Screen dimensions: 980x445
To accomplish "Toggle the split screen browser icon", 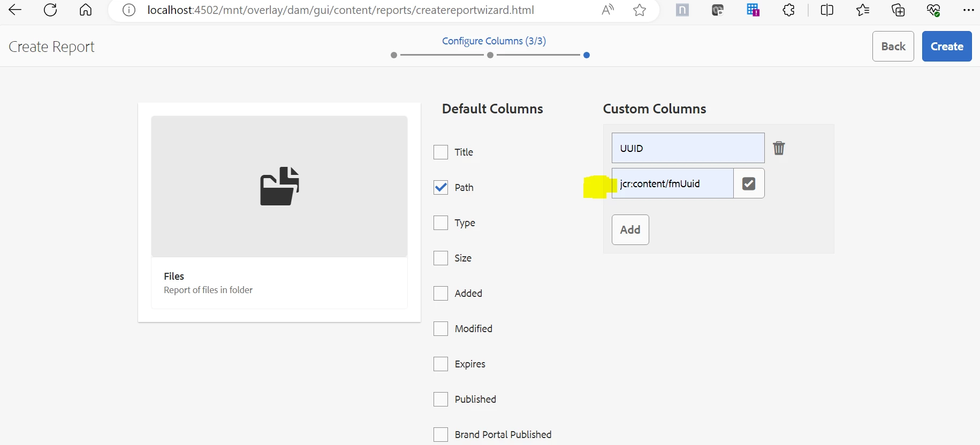I will [x=826, y=10].
